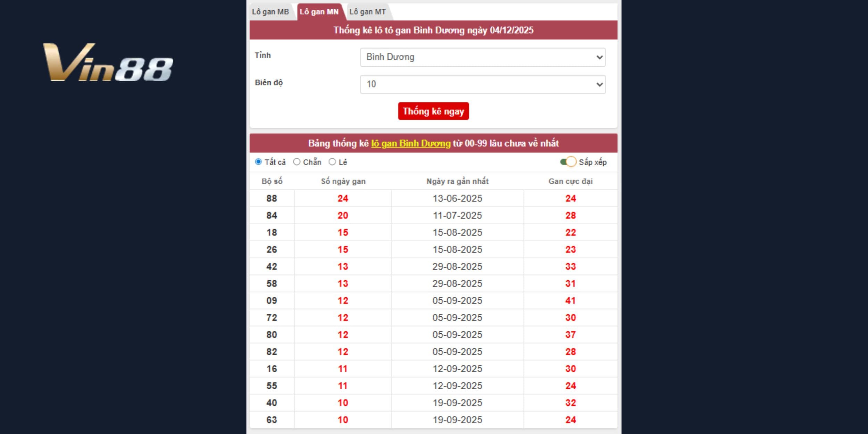Click the Ngày ra gần nhất header

pyautogui.click(x=457, y=181)
